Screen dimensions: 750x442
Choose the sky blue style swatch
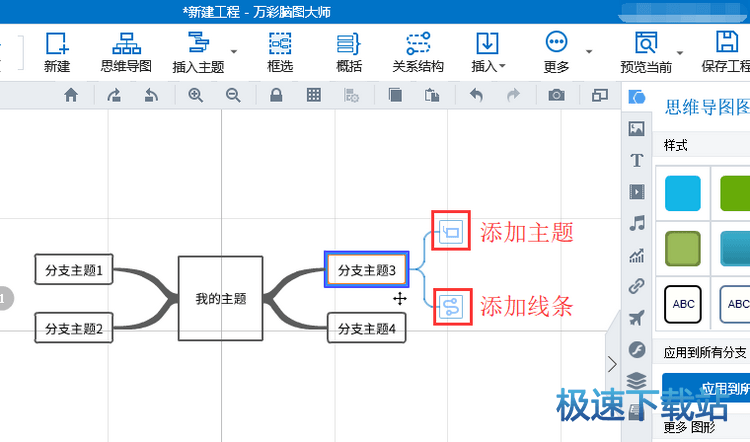pyautogui.click(x=683, y=193)
